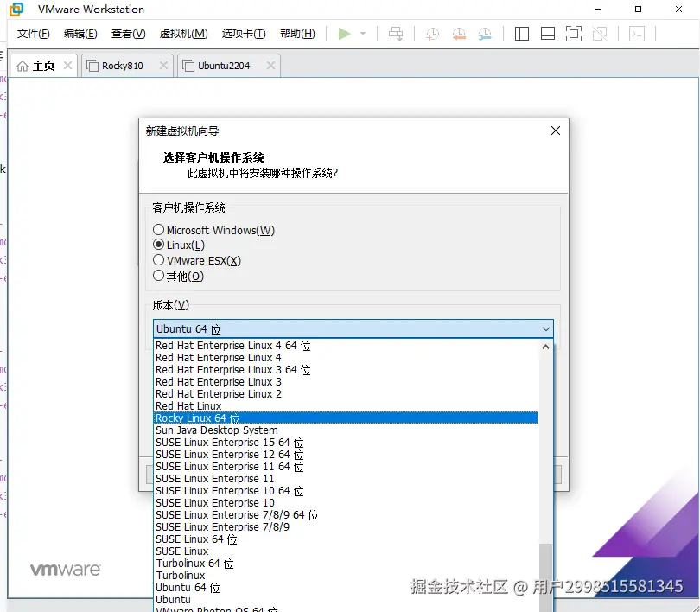This screenshot has width=700, height=612.
Task: Choose SUSE Linux Enterprise 15 64 位
Action: coord(346,443)
